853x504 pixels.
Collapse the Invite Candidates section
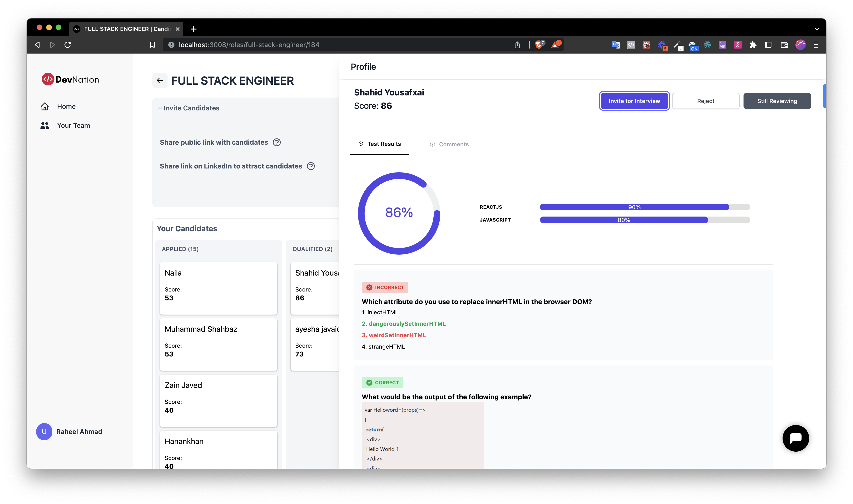[x=188, y=108]
